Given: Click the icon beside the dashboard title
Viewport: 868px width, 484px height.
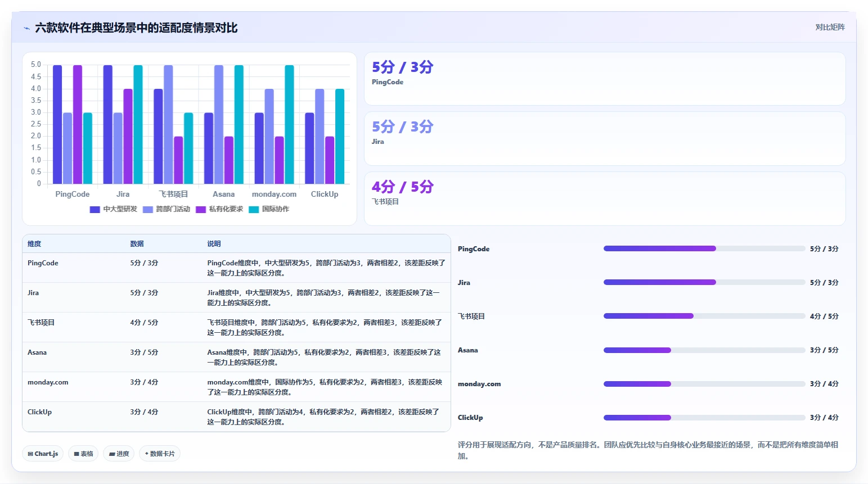Looking at the screenshot, I should tap(26, 28).
